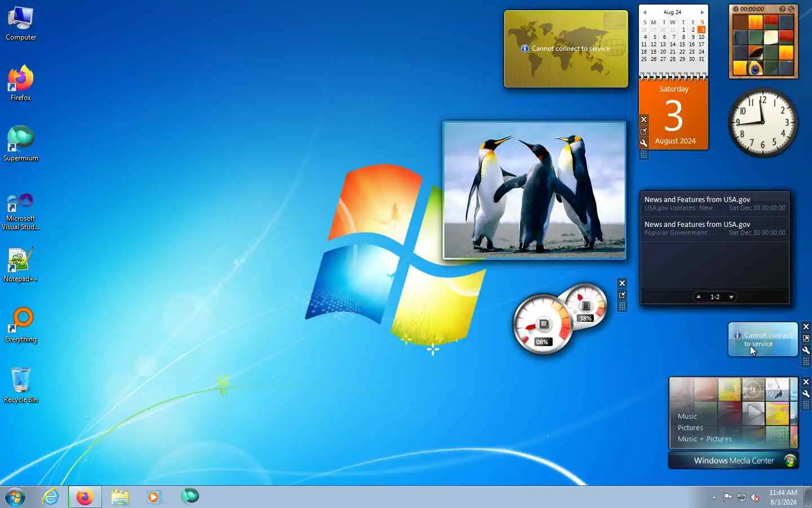Viewport: 812px width, 508px height.
Task: Select the Notepad++ desktop shortcut
Action: coord(21,265)
